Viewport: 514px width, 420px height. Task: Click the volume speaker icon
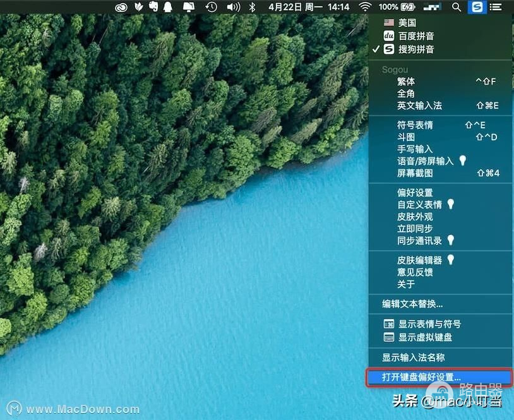tap(233, 7)
